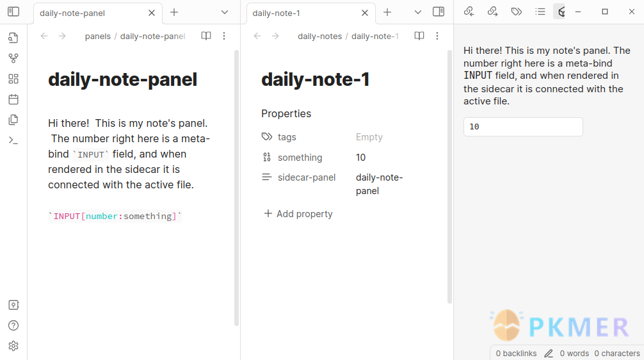This screenshot has height=360, width=644.
Task: Click pencil editing-mode icon in status bar
Action: [x=549, y=354]
